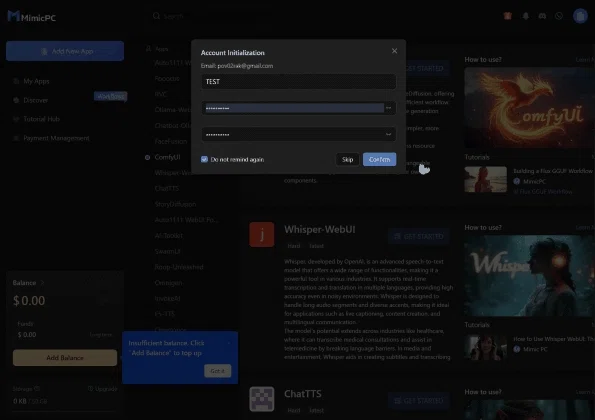Click the Skip button
Viewport: 595px width, 420px height.
(x=347, y=159)
